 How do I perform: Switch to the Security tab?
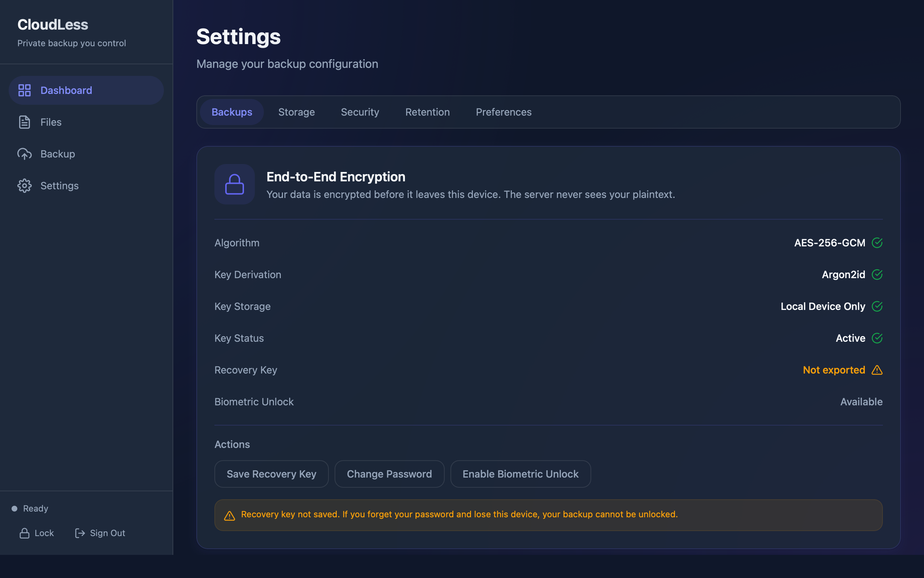(x=359, y=112)
